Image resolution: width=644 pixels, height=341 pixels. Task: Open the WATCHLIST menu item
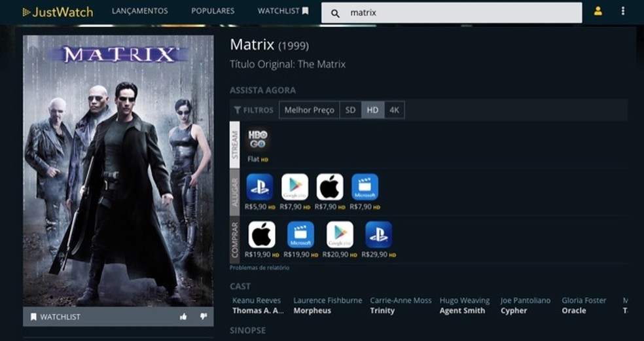point(283,11)
